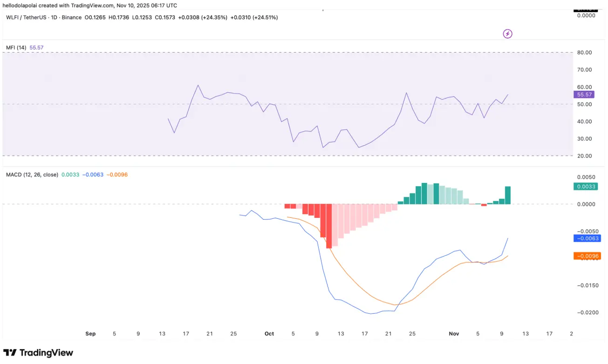Select the MFI (14) indicator label
The width and height of the screenshot is (608, 364).
coord(16,47)
